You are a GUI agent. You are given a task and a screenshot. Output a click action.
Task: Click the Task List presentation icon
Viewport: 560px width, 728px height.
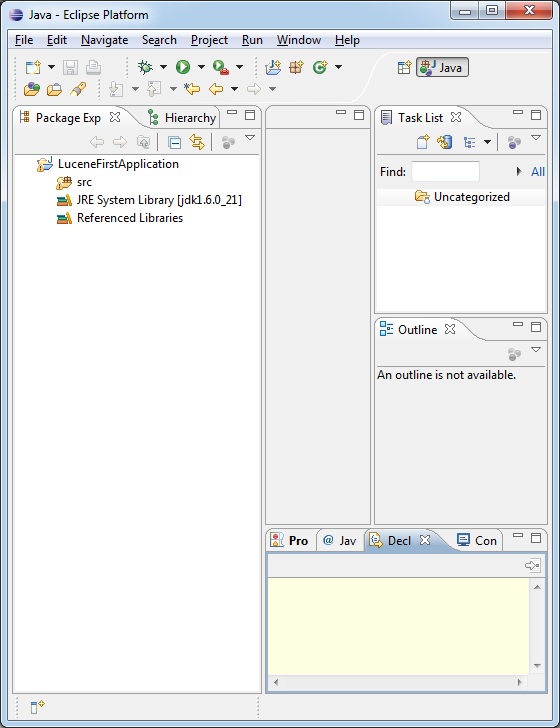470,142
